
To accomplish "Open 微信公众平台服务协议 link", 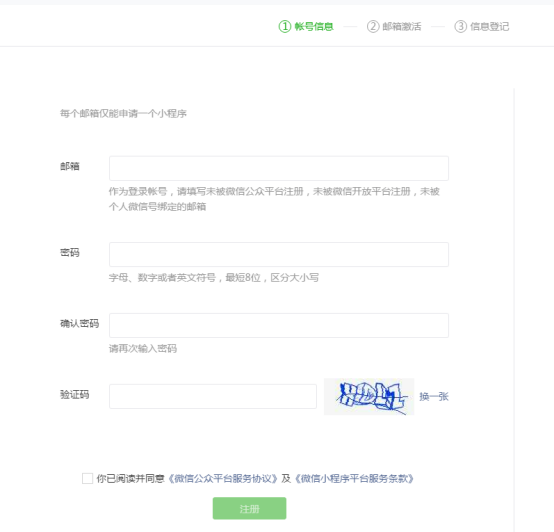I will pos(223,479).
